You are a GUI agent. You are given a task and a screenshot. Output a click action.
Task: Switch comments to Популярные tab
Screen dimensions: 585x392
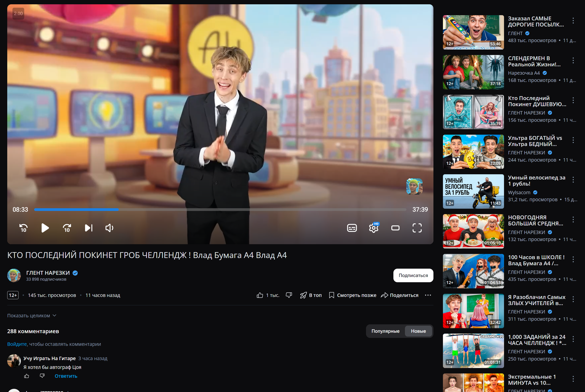coord(385,331)
